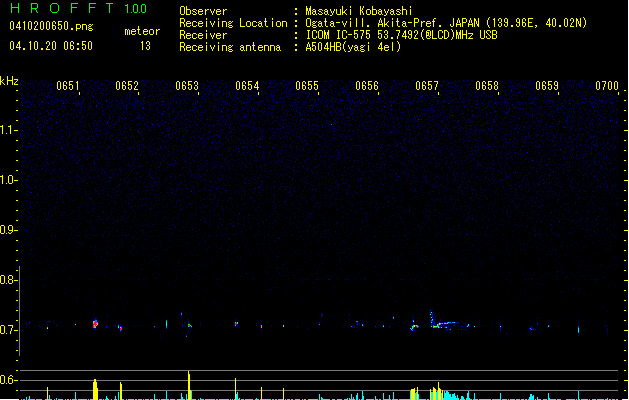Click the 0653 time marker
The width and height of the screenshot is (629, 400).
pos(187,86)
